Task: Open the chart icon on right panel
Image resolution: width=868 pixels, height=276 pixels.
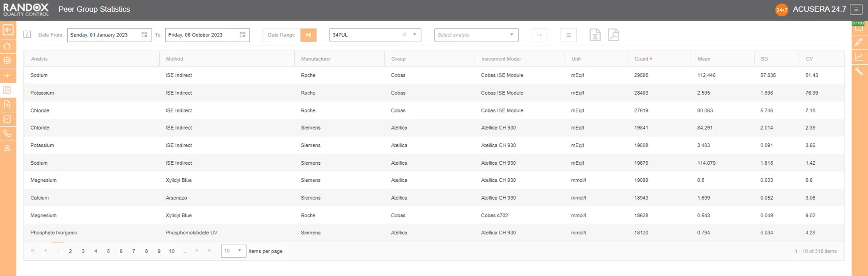Action: pos(859,57)
